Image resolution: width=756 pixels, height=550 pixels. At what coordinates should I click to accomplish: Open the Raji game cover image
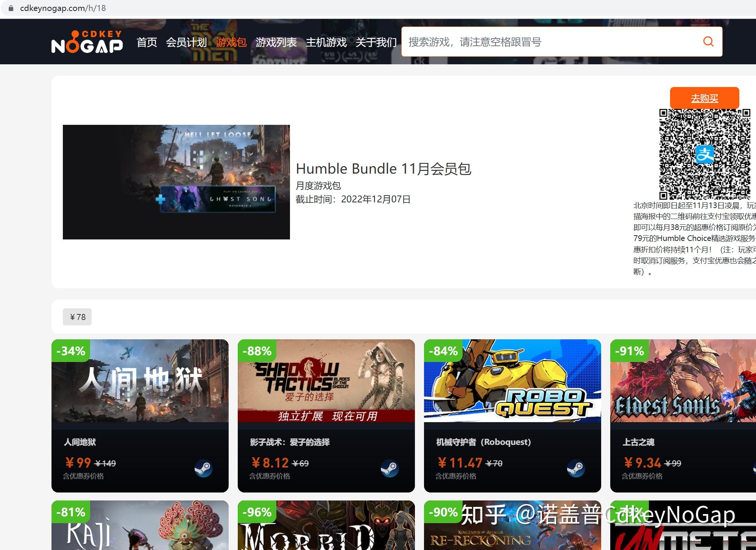coord(140,525)
